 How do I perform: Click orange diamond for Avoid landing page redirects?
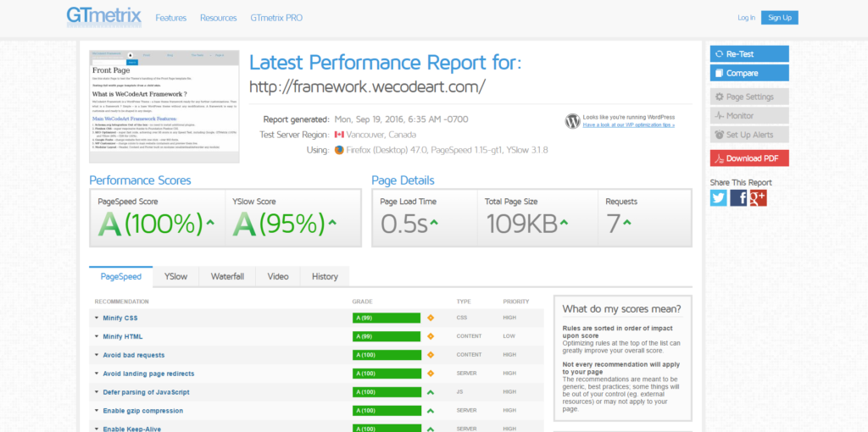431,374
